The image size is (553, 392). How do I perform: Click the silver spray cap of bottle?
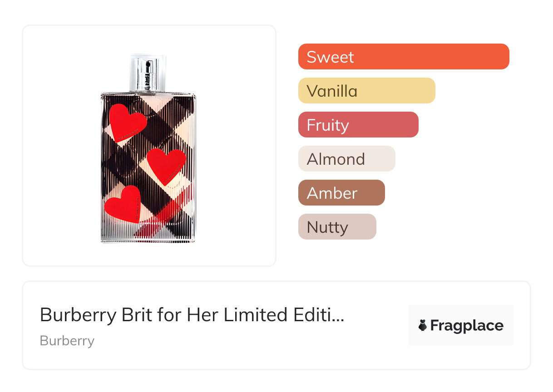coord(148,73)
